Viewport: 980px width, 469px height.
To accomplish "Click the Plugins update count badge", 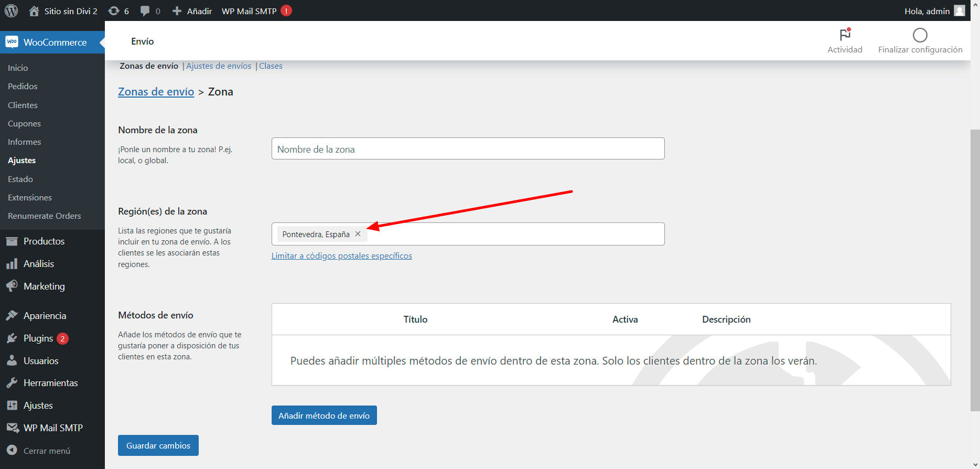I will pyautogui.click(x=62, y=338).
